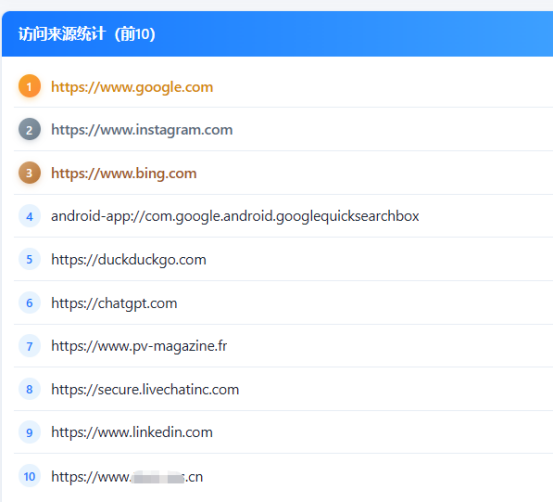Viewport: 554px width, 502px height.
Task: Click the rank 6 number badge
Action: (29, 302)
